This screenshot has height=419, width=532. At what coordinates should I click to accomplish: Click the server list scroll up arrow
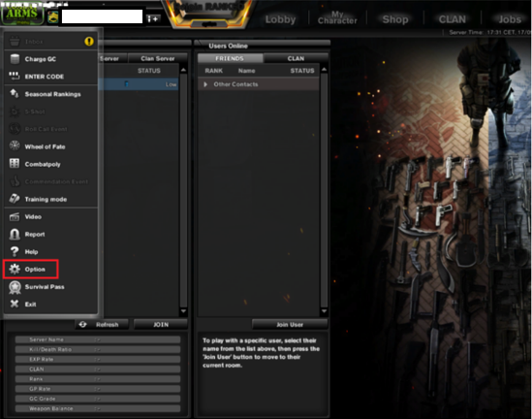(x=183, y=70)
